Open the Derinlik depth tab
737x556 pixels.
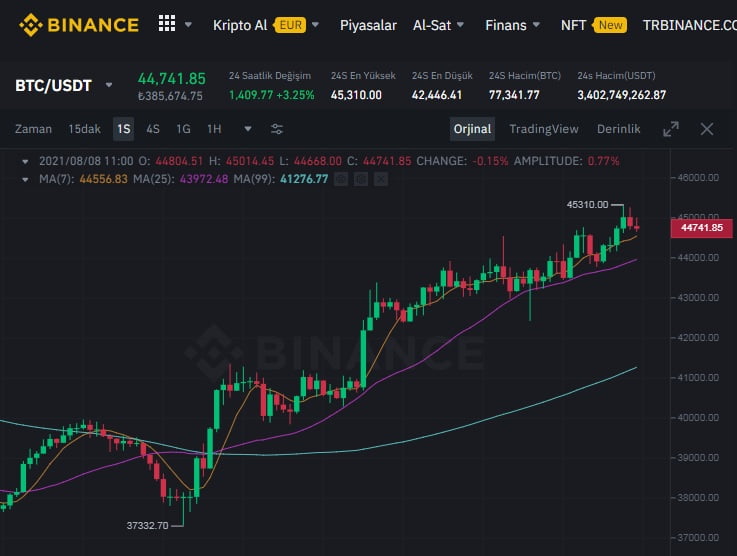618,129
